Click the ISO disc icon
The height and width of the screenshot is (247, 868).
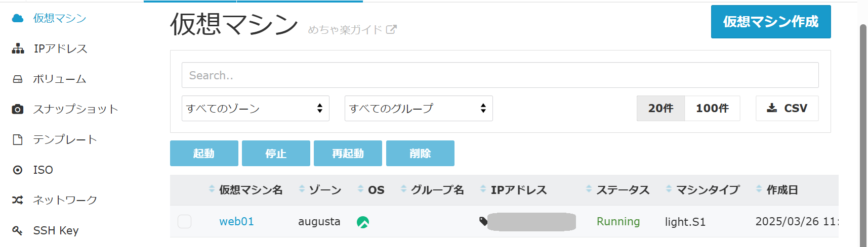click(18, 170)
